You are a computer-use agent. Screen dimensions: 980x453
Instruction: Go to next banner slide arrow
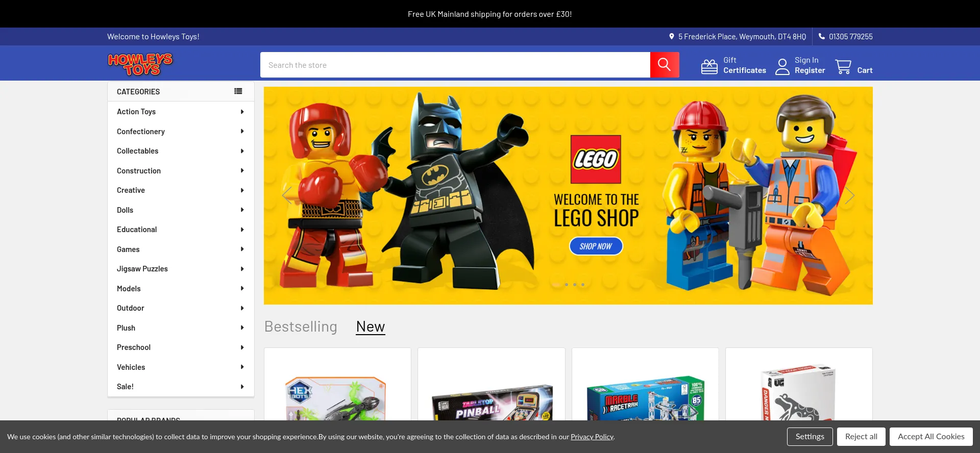click(x=849, y=195)
